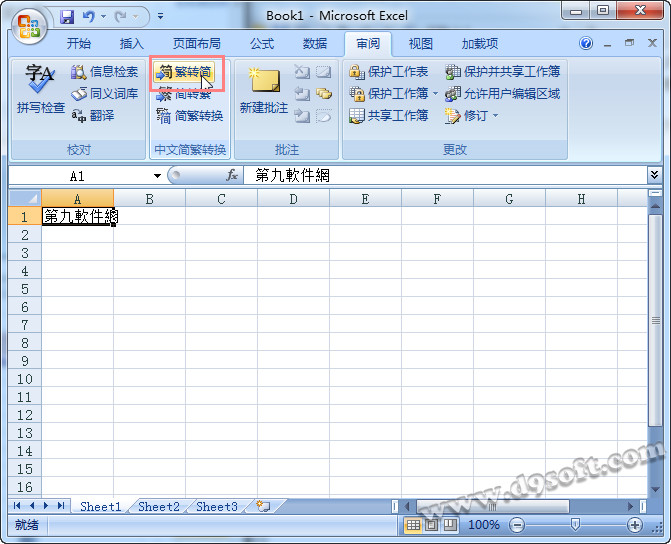This screenshot has width=671, height=544.
Task: Click 保护工作表 protect sheet
Action: click(388, 71)
